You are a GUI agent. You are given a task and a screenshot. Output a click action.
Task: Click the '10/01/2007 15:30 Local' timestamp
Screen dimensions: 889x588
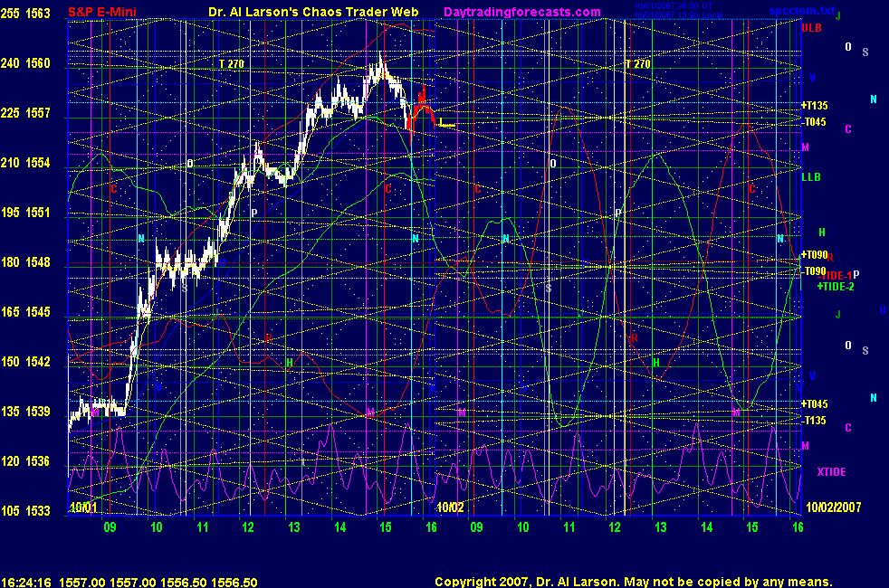678,14
